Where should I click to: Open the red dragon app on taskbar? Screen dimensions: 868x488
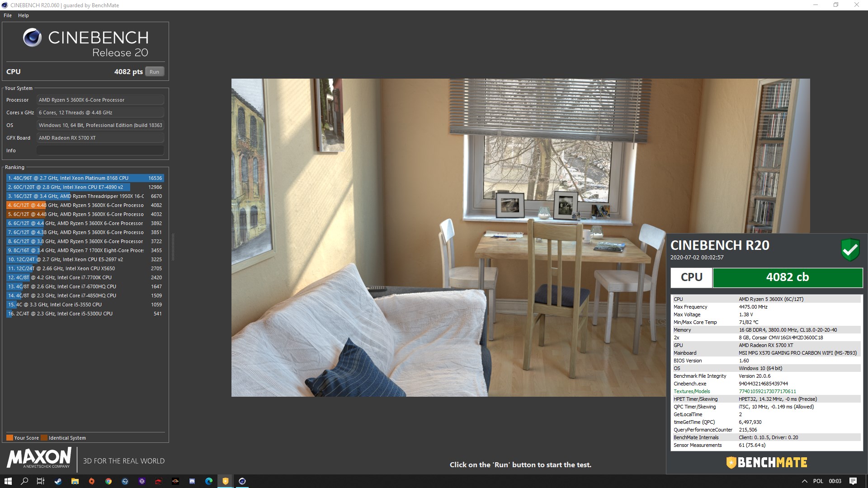pyautogui.click(x=158, y=481)
